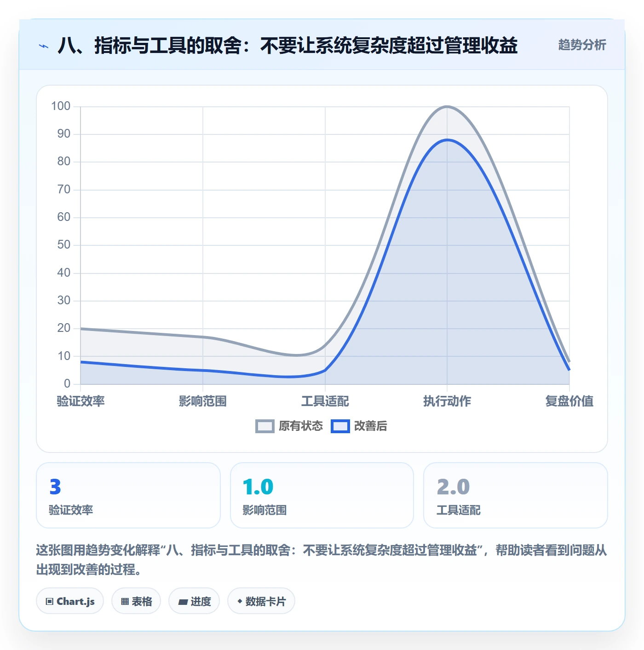The width and height of the screenshot is (644, 650).
Task: Toggle the 原有状态 legend swatch
Action: click(x=264, y=426)
